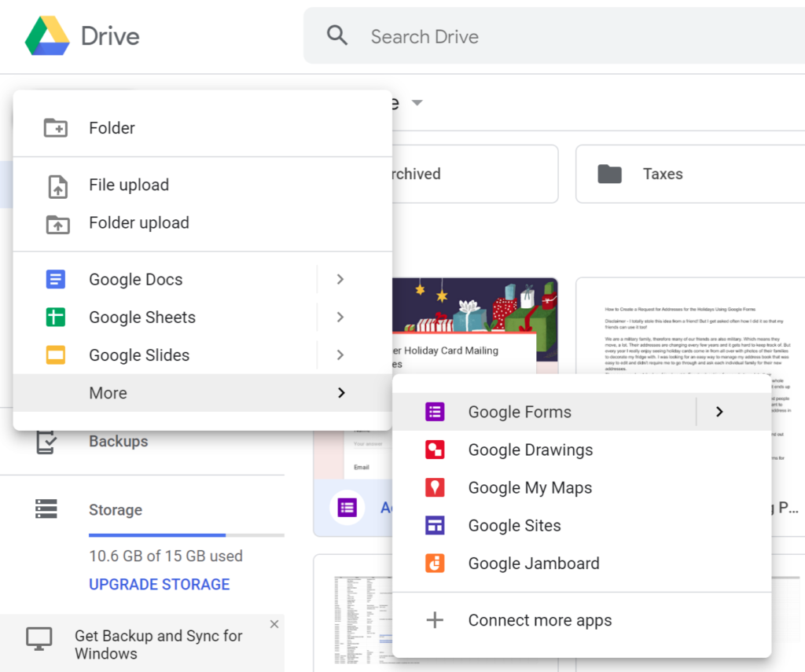Click the storage usage progress bar
The width and height of the screenshot is (805, 672).
(x=186, y=535)
